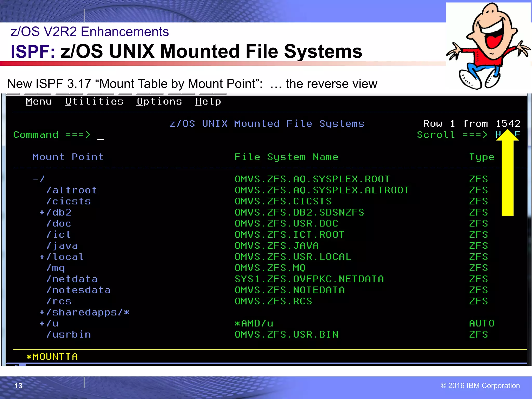Click the Scroll ===> label

pyautogui.click(x=452, y=135)
